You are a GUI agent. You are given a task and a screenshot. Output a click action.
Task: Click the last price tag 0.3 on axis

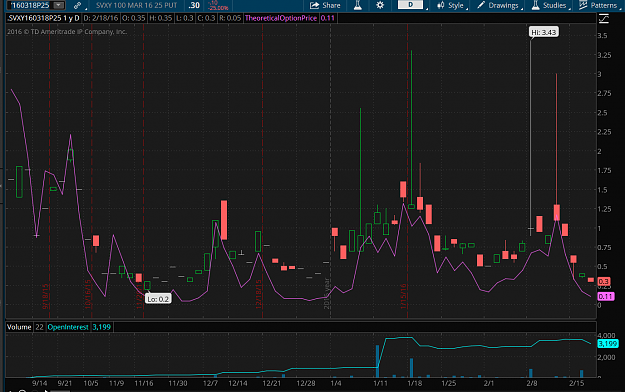click(x=604, y=281)
